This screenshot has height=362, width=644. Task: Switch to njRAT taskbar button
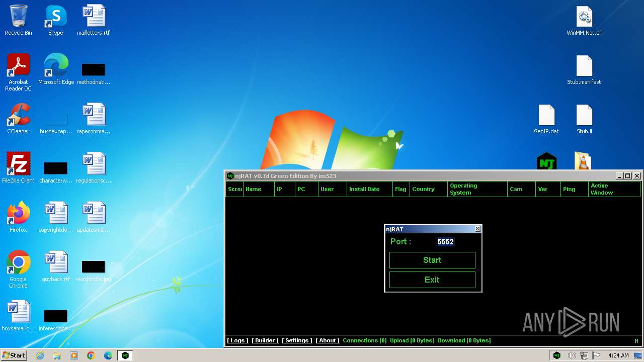pyautogui.click(x=125, y=355)
